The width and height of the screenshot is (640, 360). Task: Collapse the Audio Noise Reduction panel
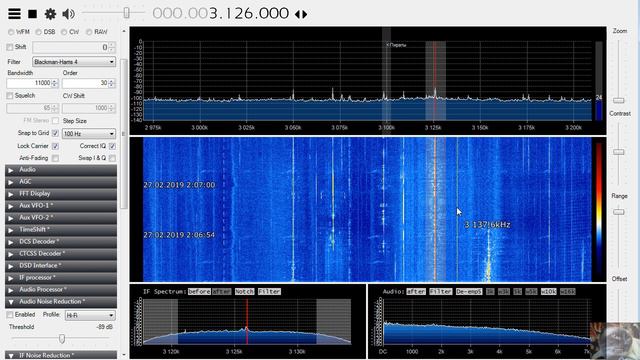(61, 302)
